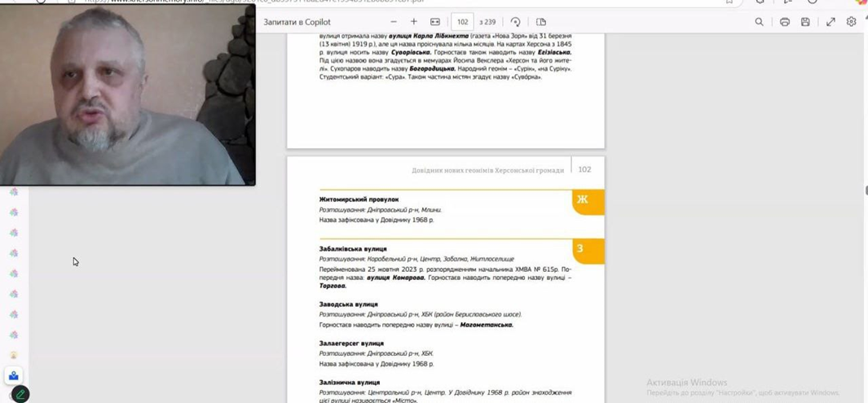Click location line Дніпровський р-н, ХБК (район Бериславського шосе)

421,314
